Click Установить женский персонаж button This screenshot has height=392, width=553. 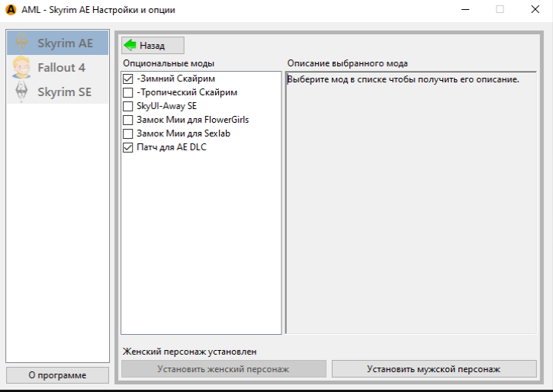[x=223, y=369]
